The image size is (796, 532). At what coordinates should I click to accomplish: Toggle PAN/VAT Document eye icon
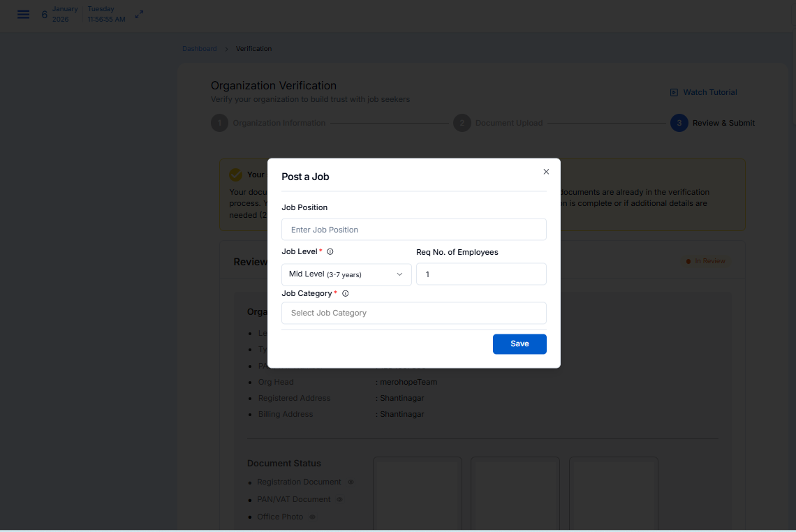pyautogui.click(x=339, y=500)
